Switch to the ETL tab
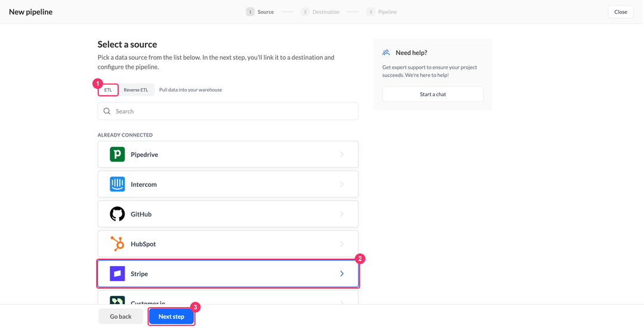This screenshot has height=328, width=644. coord(108,90)
